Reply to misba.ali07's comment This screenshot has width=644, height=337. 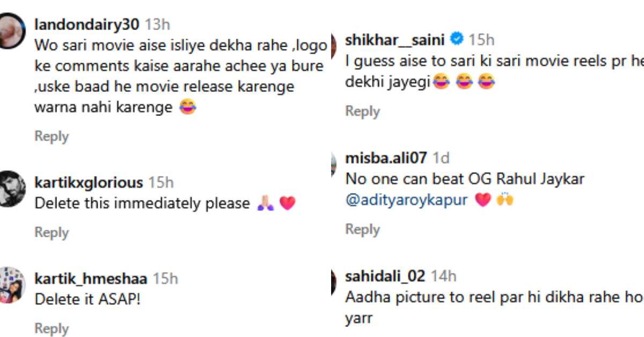tap(362, 229)
